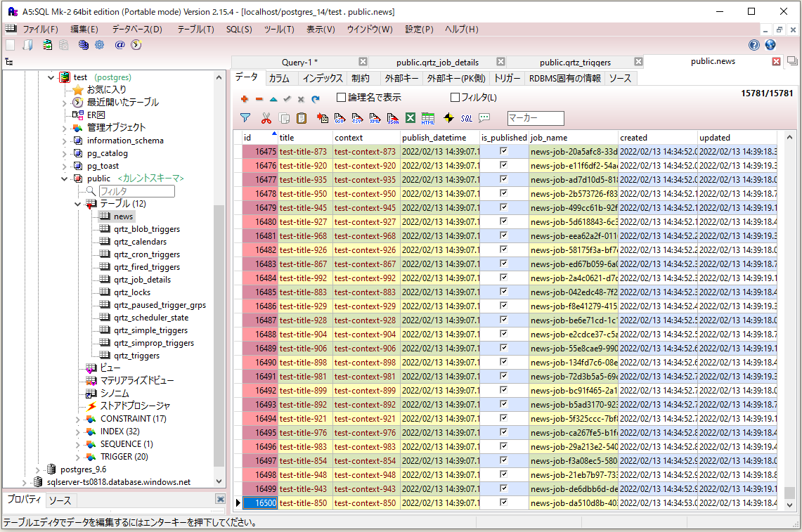This screenshot has height=532, width=802.
Task: Open the SQL view with the SQL icon
Action: pyautogui.click(x=465, y=117)
